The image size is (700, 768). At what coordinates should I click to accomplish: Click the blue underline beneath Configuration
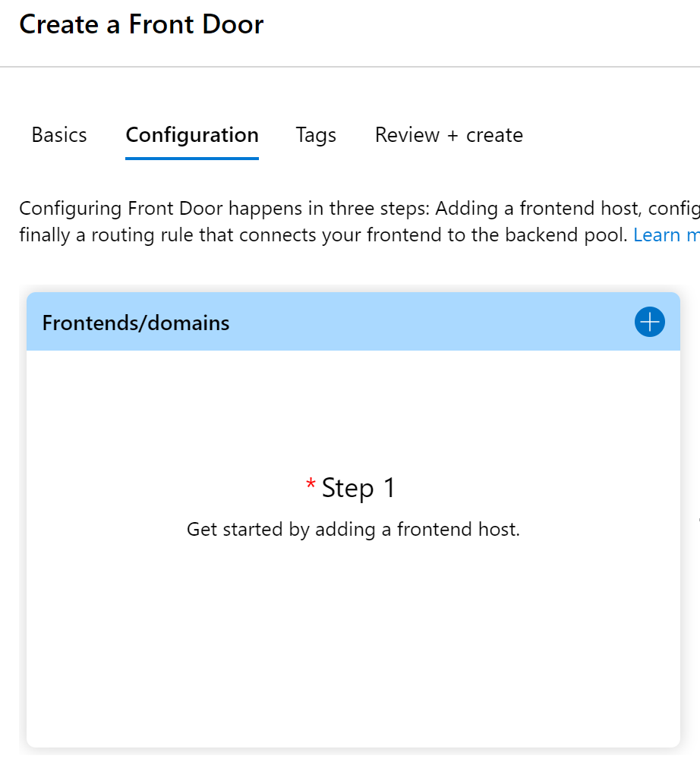[x=192, y=158]
